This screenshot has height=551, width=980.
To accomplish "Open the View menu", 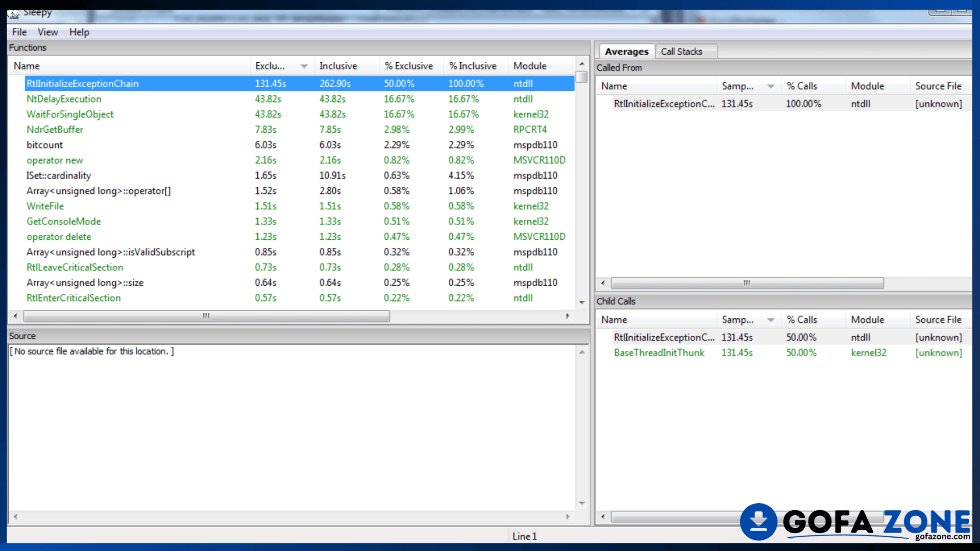I will [x=47, y=32].
